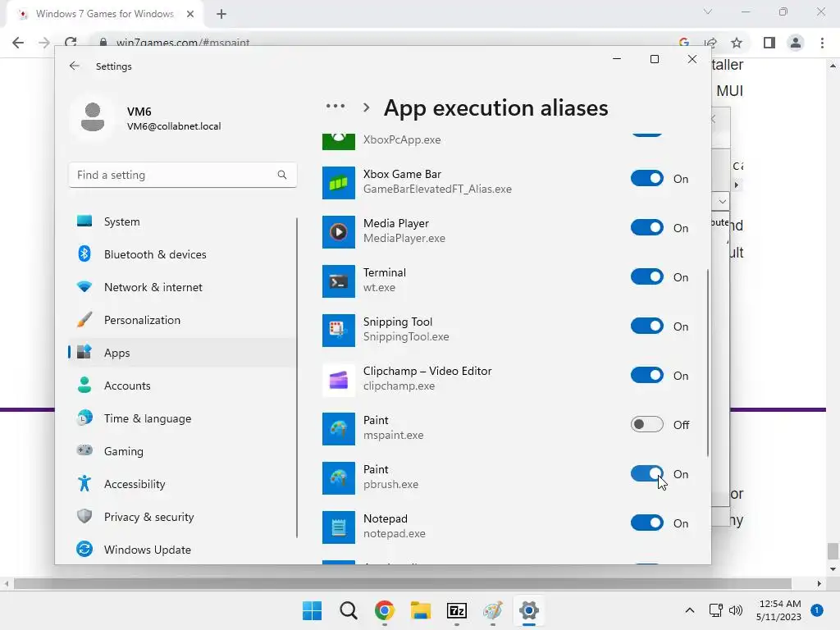Click the Chrome address bar
840x630 pixels.
[x=386, y=43]
